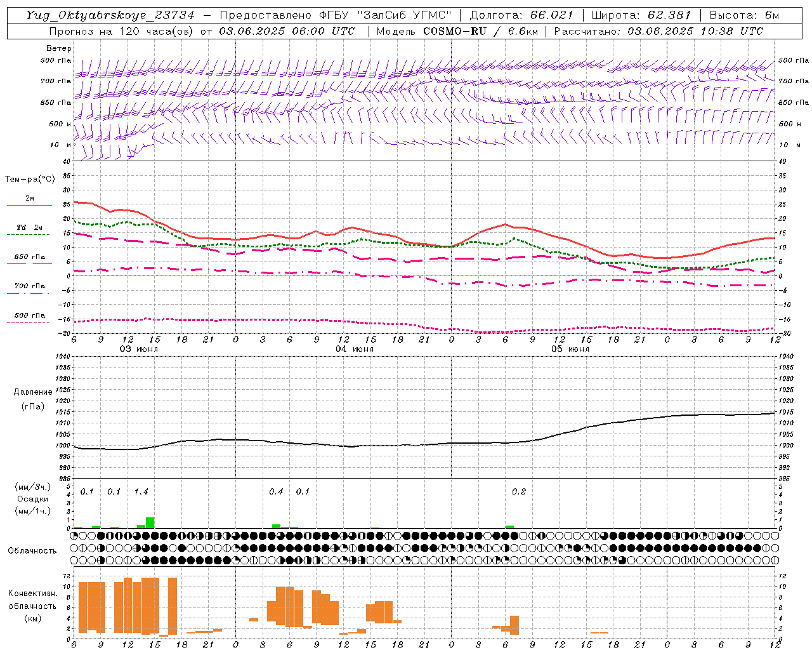
Task: Select the 700 гПа entry in temperature legend
Action: pyautogui.click(x=30, y=286)
